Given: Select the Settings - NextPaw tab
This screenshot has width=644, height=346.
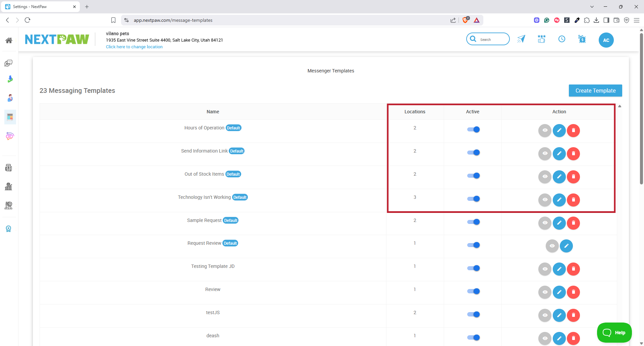Looking at the screenshot, I should (x=40, y=7).
